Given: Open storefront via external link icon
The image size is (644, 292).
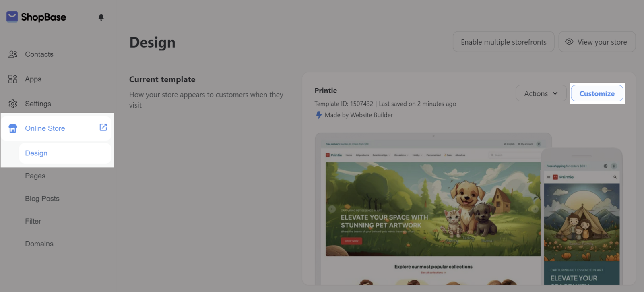Looking at the screenshot, I should 103,127.
